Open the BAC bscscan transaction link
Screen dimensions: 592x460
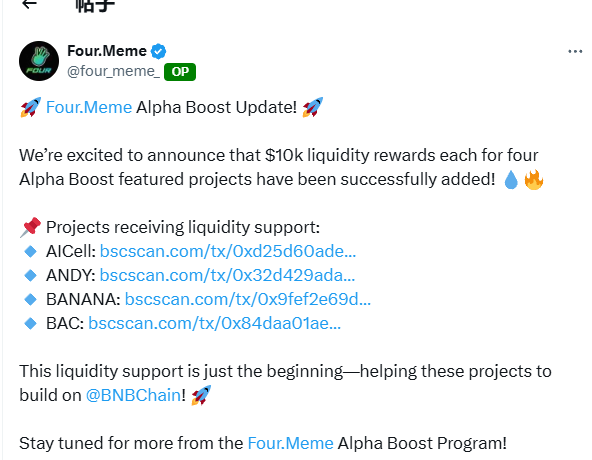click(214, 323)
